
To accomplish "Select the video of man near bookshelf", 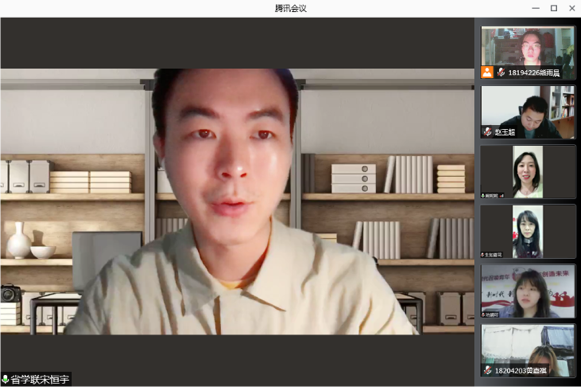I will [528, 112].
